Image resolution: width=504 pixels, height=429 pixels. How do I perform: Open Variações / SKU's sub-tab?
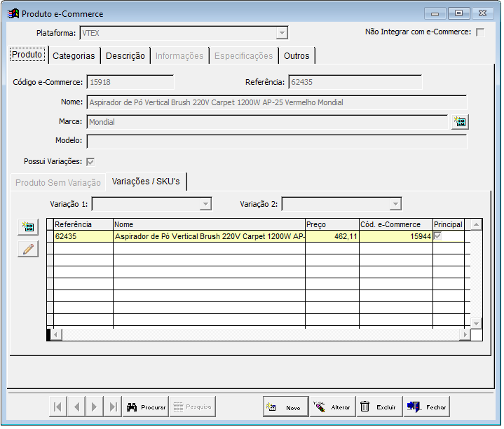pyautogui.click(x=147, y=182)
